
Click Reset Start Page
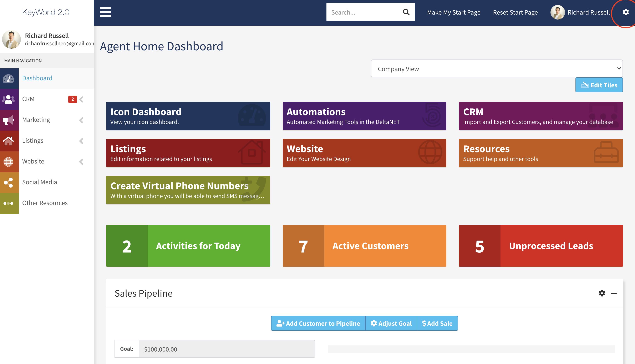click(515, 12)
